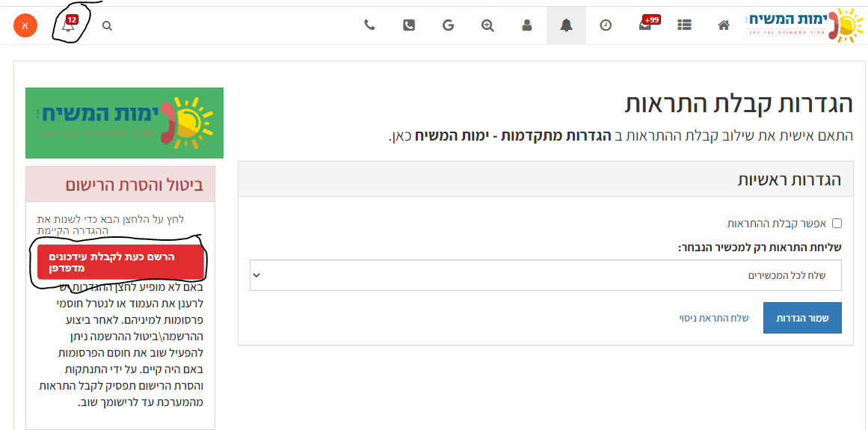Click the magnifier zoom-plus icon
Screen dimensions: 868x430
(x=487, y=25)
